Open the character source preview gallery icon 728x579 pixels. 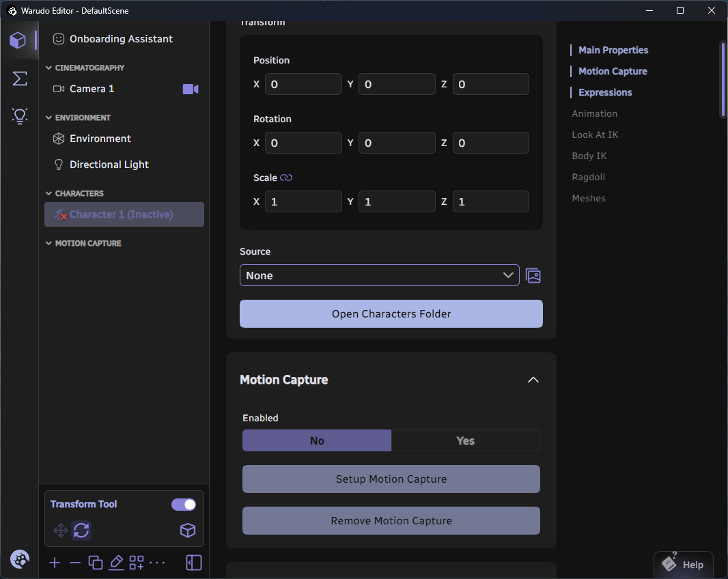click(533, 276)
